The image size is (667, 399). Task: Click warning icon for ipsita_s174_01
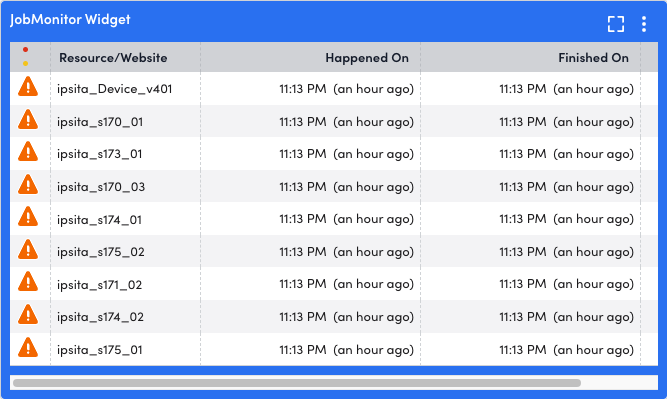(28, 217)
